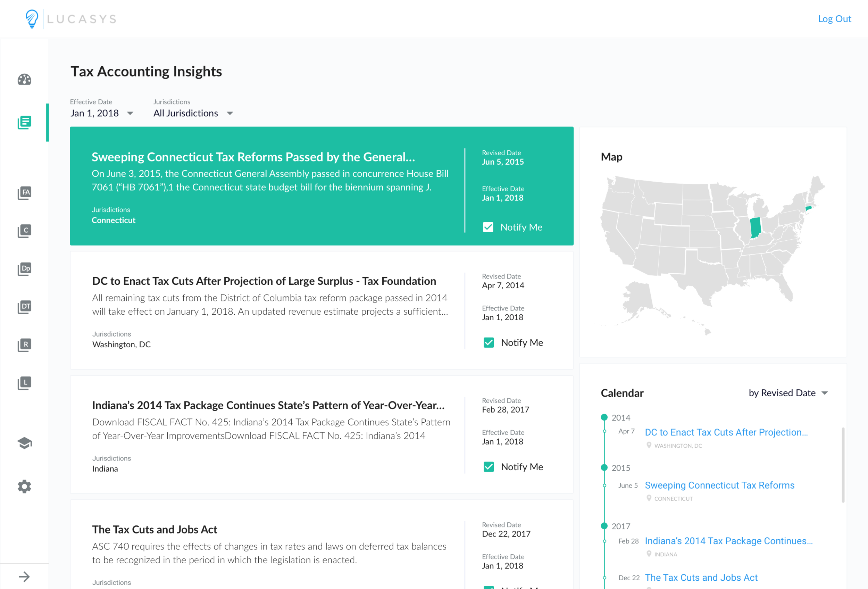Open the FA module sidebar icon
The height and width of the screenshot is (589, 868).
(x=24, y=193)
